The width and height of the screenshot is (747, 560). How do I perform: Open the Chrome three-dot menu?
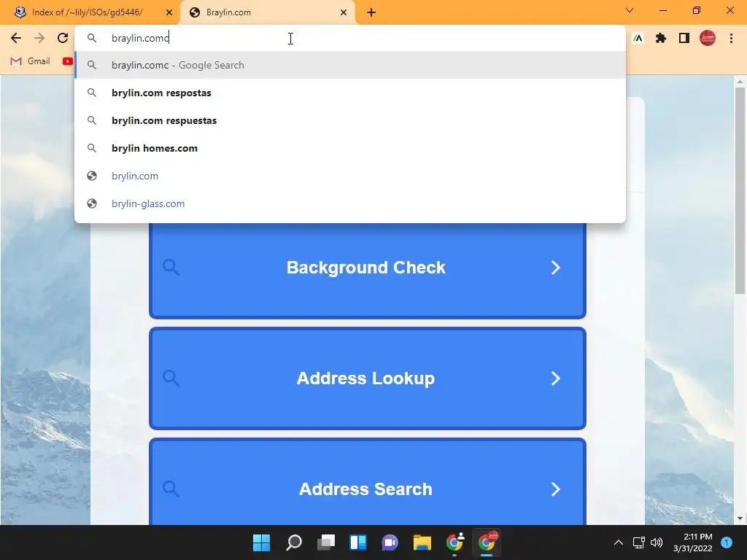(731, 38)
